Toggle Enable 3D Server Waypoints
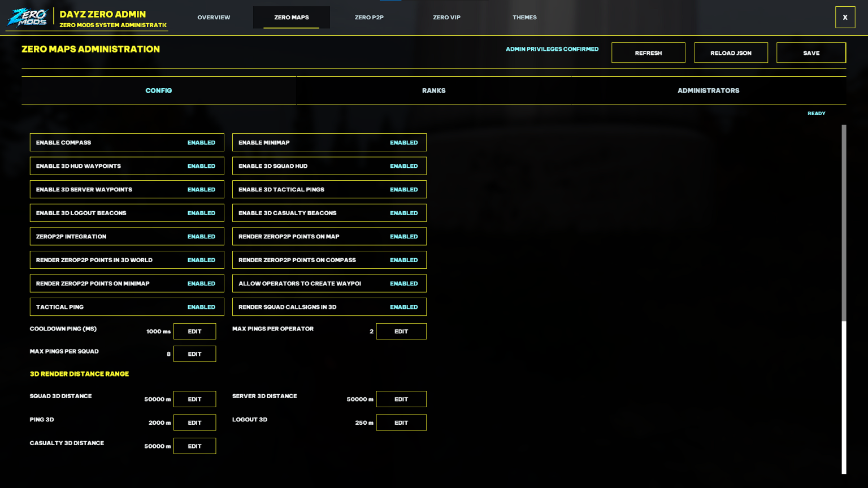Image resolution: width=868 pixels, height=488 pixels. (127, 190)
